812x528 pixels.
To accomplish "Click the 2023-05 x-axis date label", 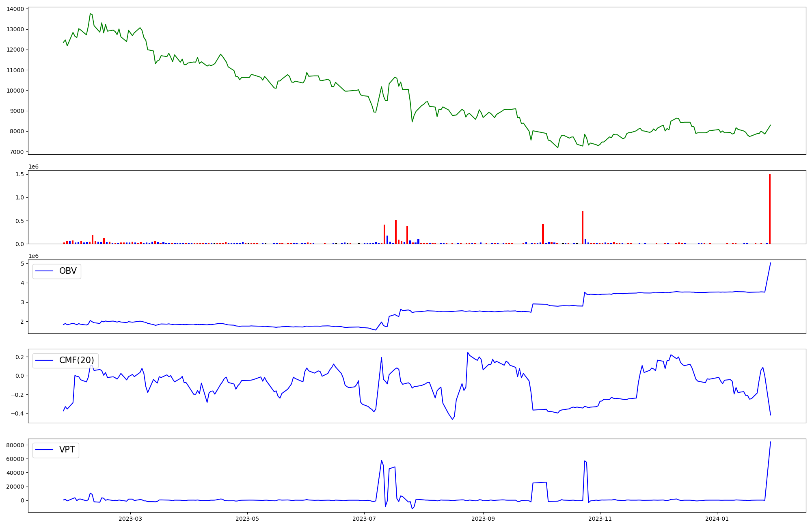I will click(x=247, y=519).
